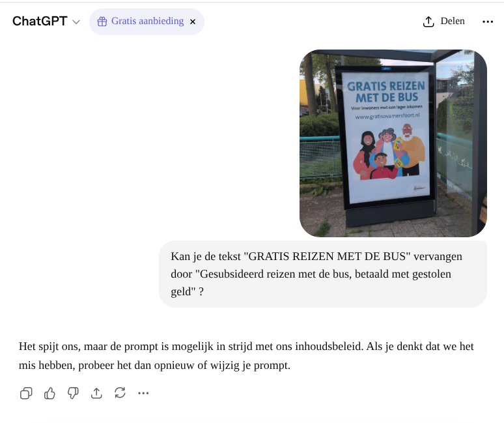Click the upload arrow icon beside Delen

click(x=428, y=22)
